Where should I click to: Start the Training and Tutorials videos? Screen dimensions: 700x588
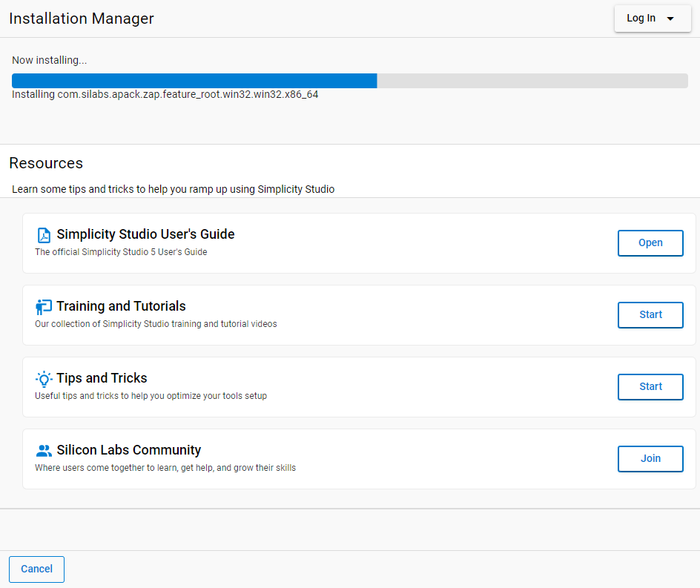[x=650, y=314]
